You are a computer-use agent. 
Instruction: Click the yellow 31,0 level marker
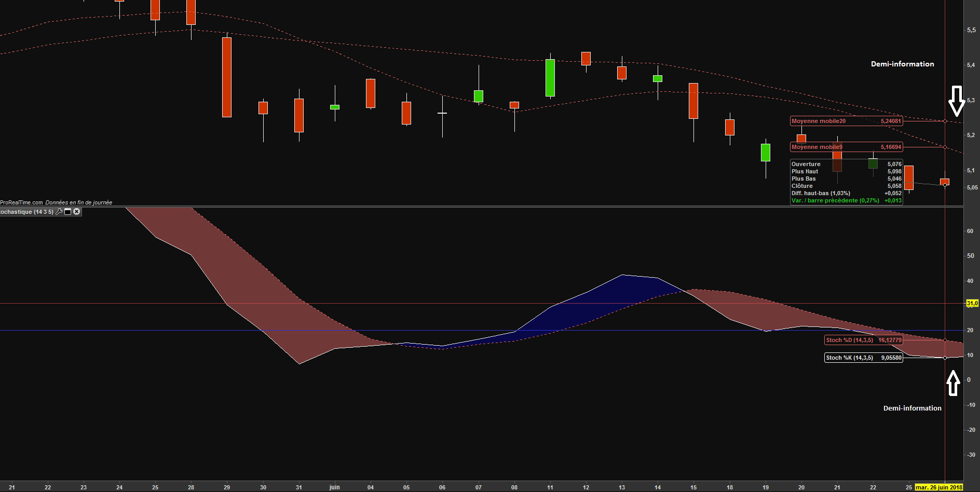pos(972,303)
